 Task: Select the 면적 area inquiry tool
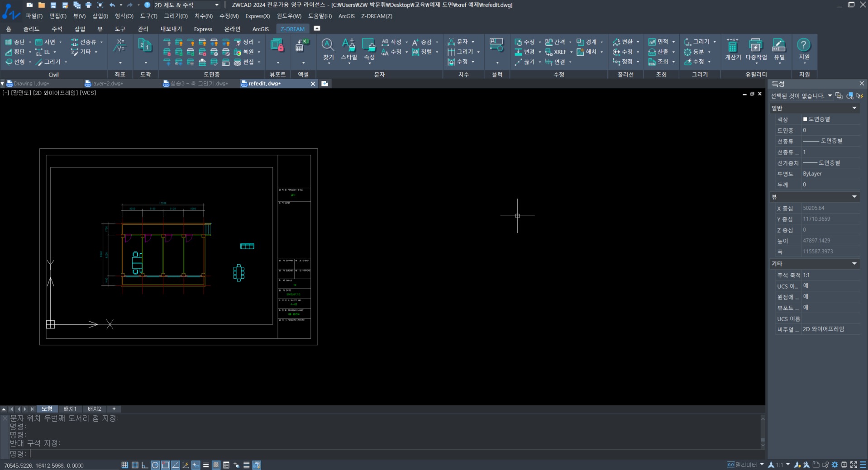tap(658, 42)
